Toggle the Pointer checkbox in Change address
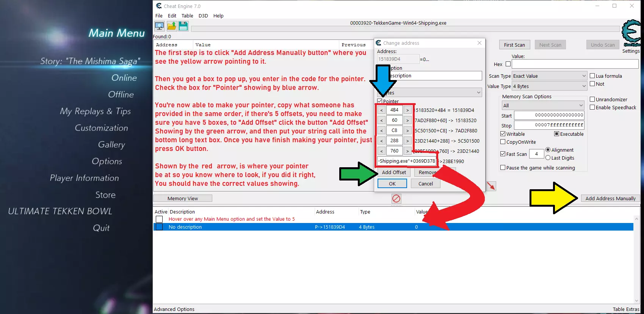Viewport: 644px width, 314px height. [x=380, y=101]
